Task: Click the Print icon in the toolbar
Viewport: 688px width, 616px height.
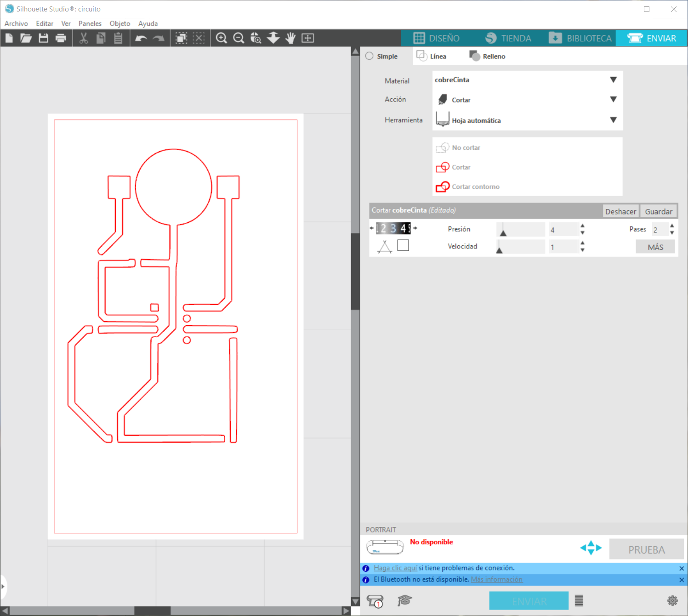Action: 61,38
